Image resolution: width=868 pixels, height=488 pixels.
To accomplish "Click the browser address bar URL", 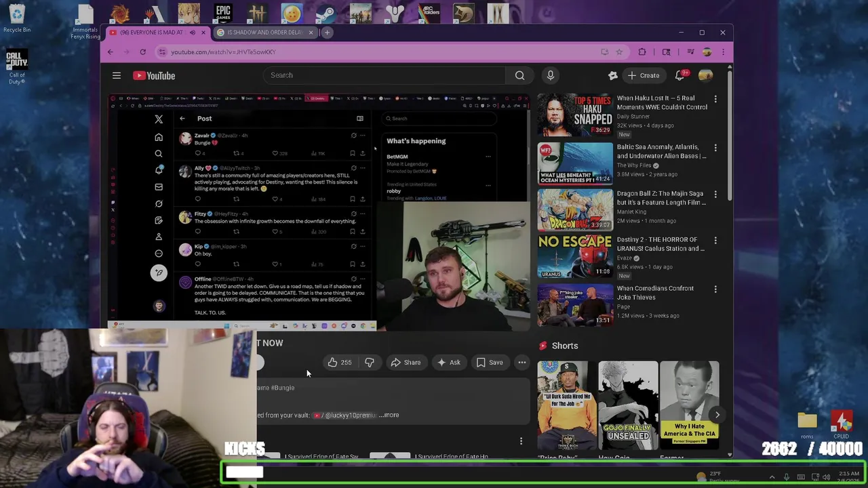I will pyautogui.click(x=223, y=52).
